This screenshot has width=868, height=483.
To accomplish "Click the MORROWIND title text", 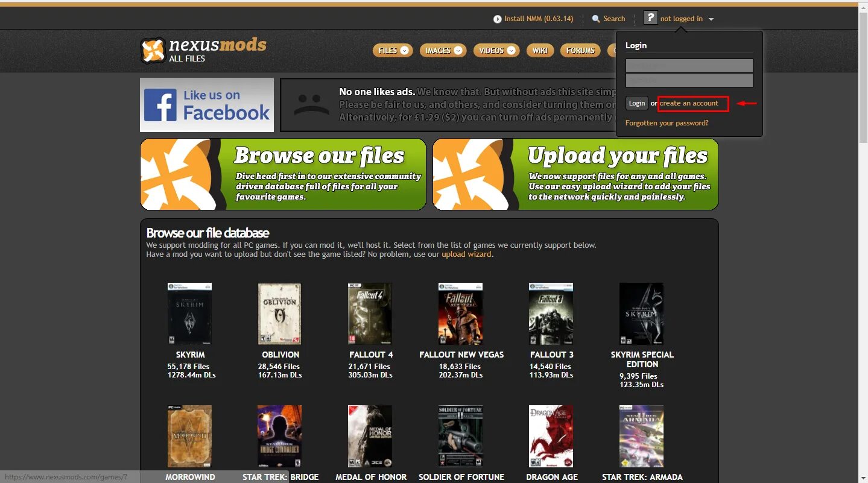I will point(191,477).
